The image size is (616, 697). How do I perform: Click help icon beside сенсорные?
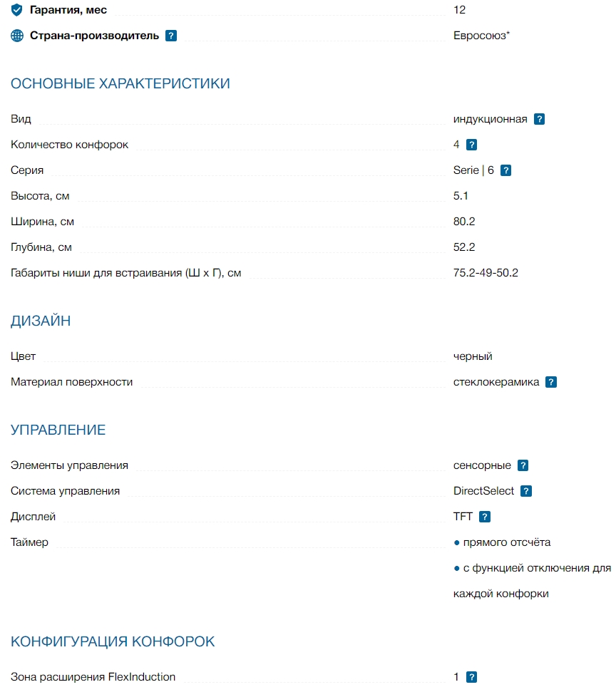point(523,466)
